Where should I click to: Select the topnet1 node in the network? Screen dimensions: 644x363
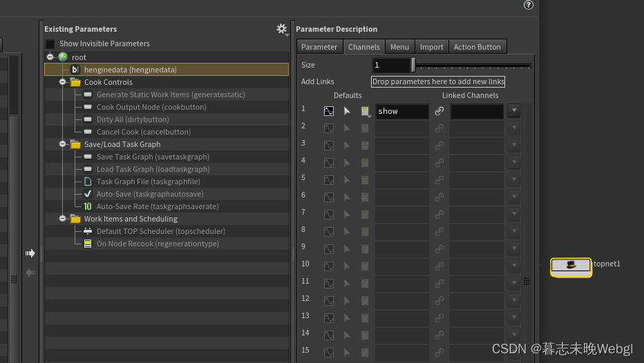[x=571, y=266]
